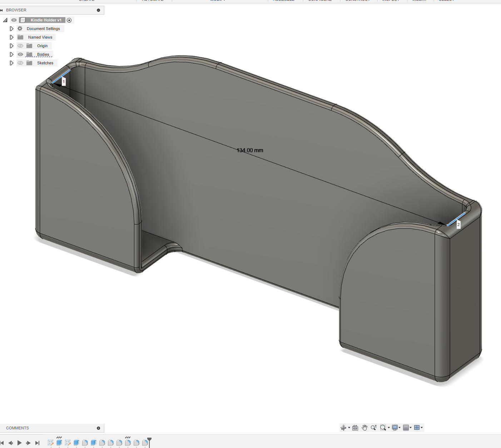Collapse the BROWSER panel

click(98, 10)
